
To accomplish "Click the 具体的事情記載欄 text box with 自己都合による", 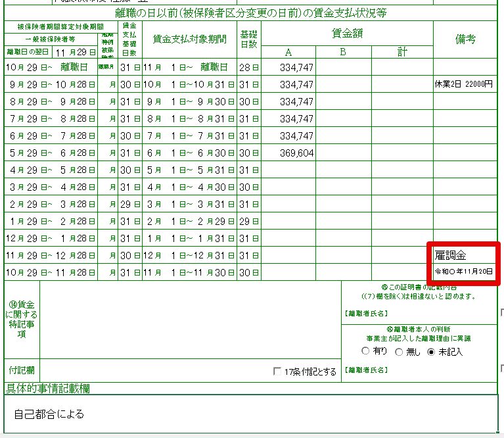I will 250,414.
